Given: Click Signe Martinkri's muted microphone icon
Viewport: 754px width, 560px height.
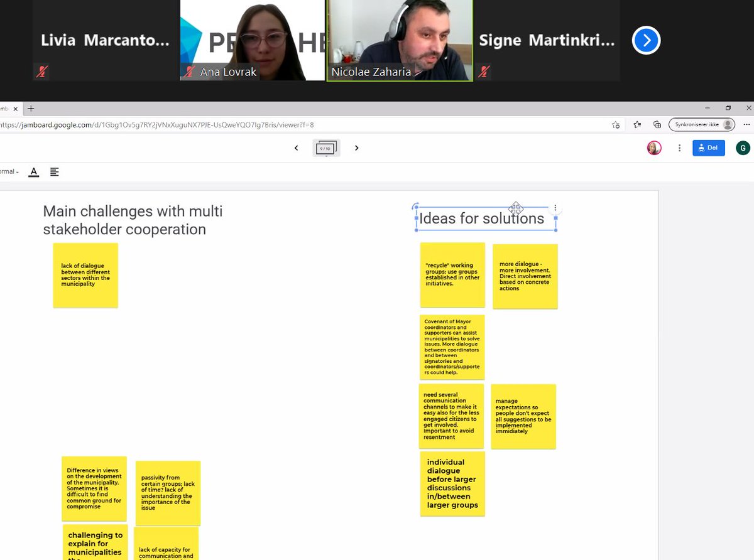Looking at the screenshot, I should point(483,72).
